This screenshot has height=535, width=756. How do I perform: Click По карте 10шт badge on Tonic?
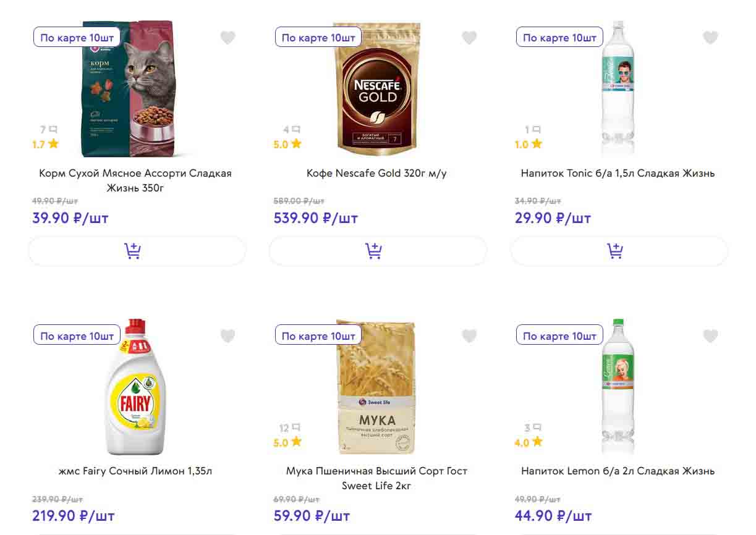point(559,38)
